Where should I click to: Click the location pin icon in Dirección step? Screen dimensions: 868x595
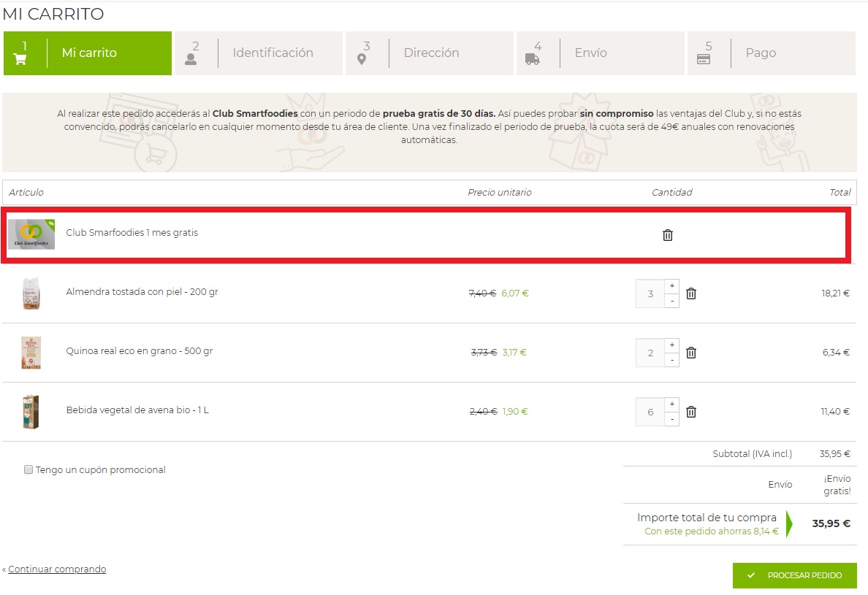362,59
